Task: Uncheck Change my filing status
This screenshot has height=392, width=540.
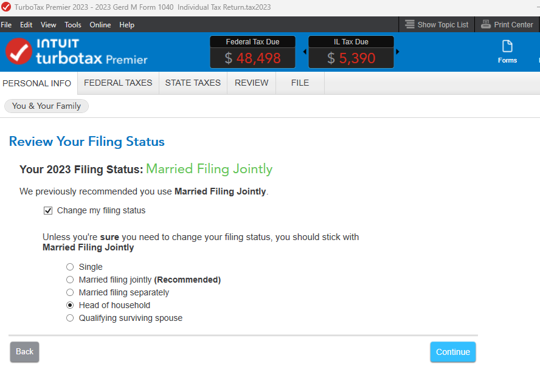Action: coord(48,210)
